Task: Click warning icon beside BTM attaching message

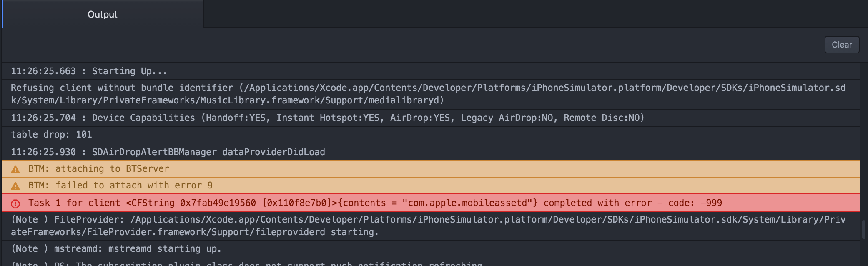Action: [15, 169]
